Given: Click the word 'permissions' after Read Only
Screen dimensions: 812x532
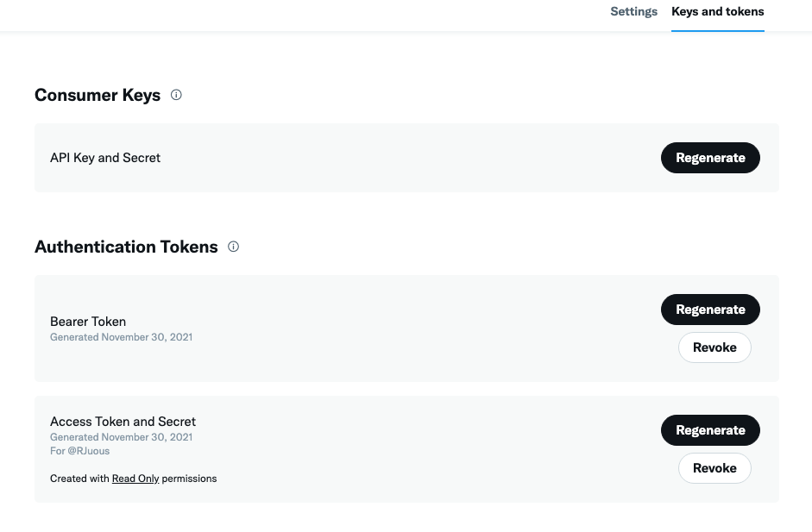Looking at the screenshot, I should 189,479.
